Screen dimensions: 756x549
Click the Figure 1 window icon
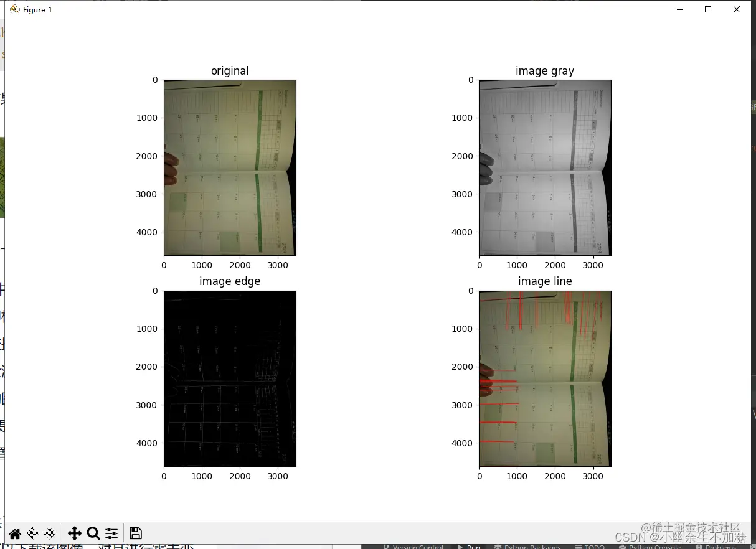click(x=15, y=9)
